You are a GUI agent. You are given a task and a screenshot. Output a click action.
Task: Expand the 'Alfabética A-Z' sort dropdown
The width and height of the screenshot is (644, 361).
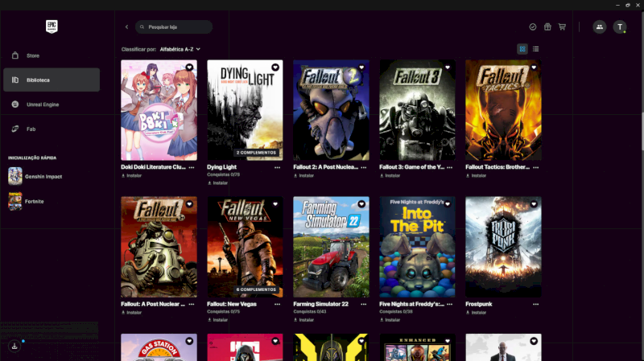point(180,49)
